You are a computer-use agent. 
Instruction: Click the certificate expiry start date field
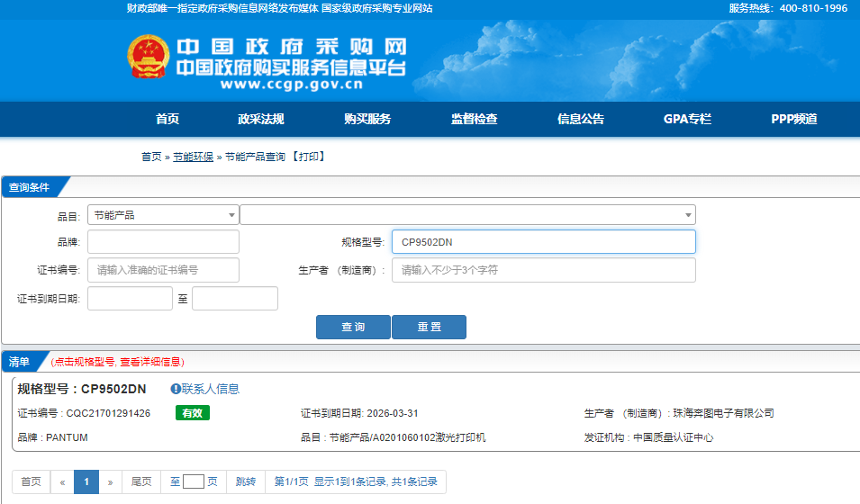(x=130, y=299)
